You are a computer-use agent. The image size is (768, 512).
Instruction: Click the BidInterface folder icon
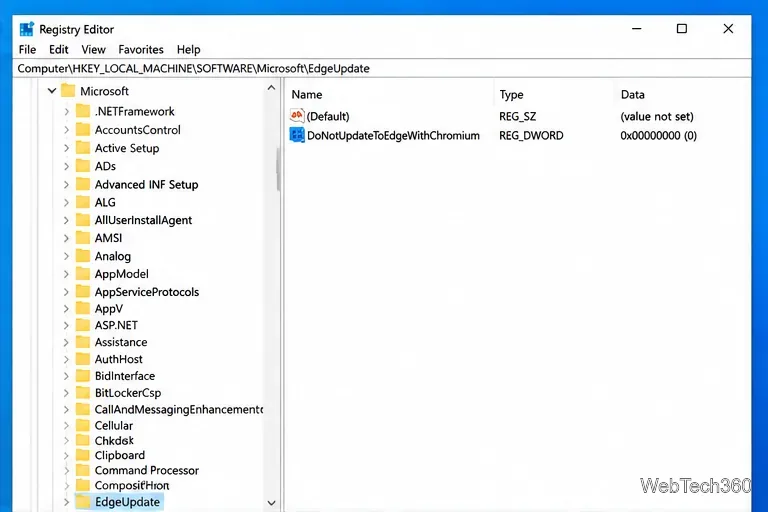pos(83,376)
